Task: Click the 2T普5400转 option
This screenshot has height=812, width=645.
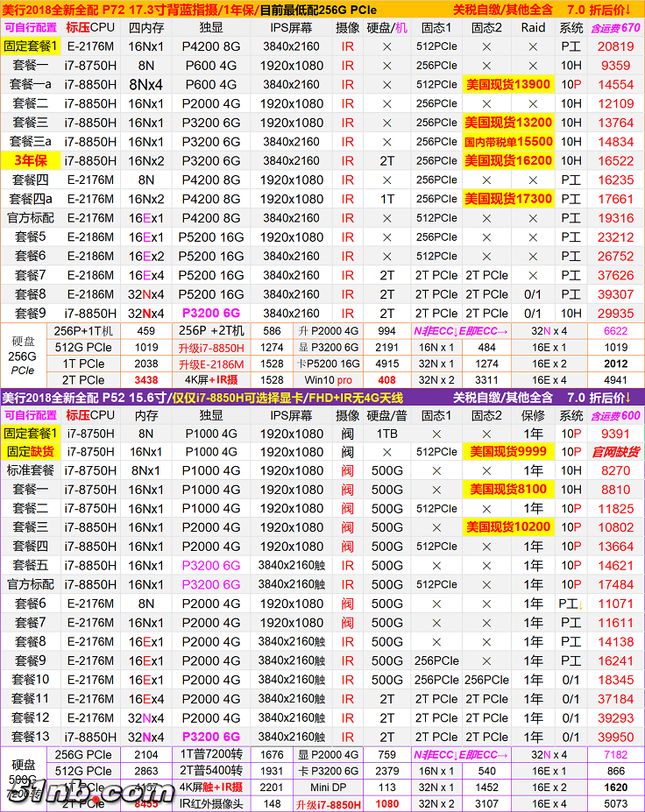Action: tap(211, 771)
